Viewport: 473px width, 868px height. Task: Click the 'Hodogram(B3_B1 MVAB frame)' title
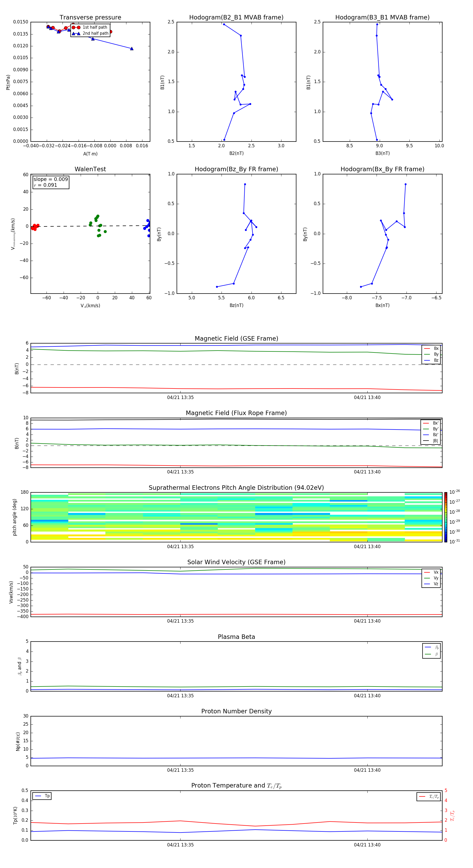[x=382, y=17]
